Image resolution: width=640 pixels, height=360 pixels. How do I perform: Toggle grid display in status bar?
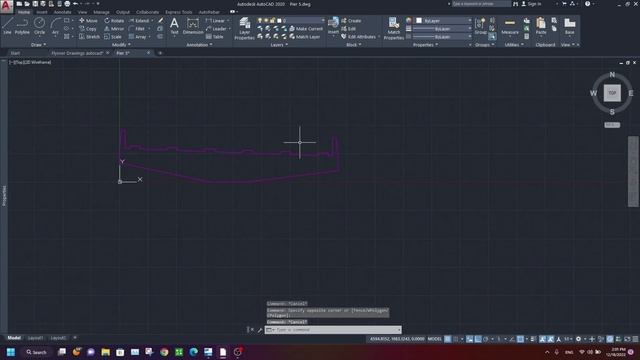pyautogui.click(x=448, y=339)
